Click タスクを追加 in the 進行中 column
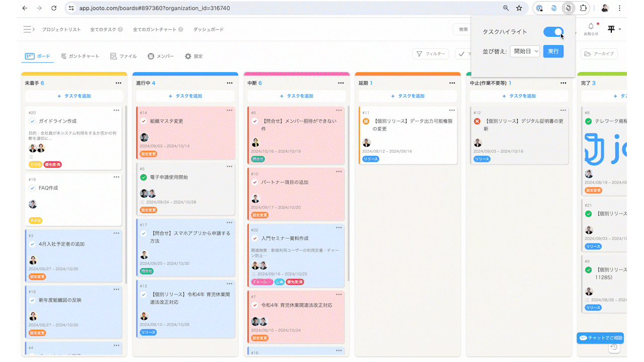 (185, 96)
